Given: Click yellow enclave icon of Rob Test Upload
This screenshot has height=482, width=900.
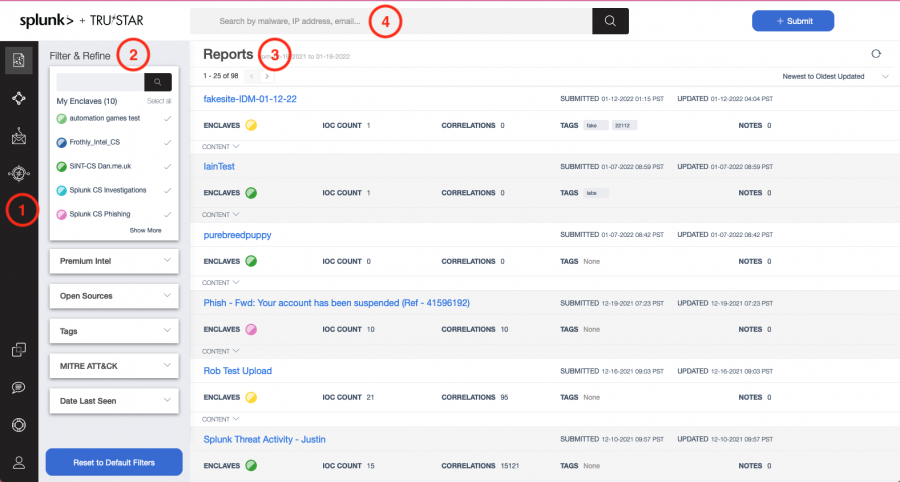Looking at the screenshot, I should pyautogui.click(x=251, y=397).
